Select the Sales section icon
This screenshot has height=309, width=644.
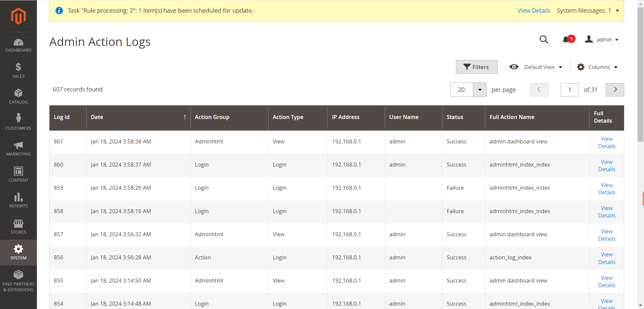18,70
